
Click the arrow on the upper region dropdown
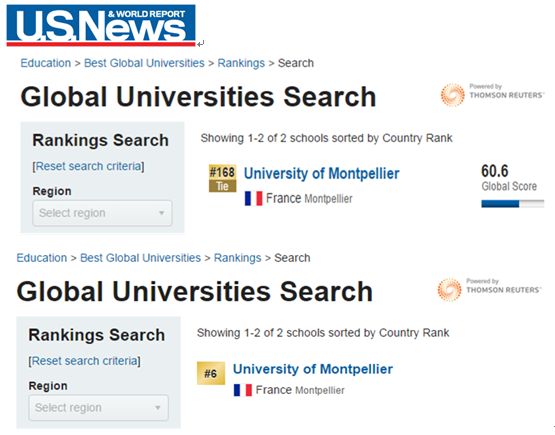161,213
